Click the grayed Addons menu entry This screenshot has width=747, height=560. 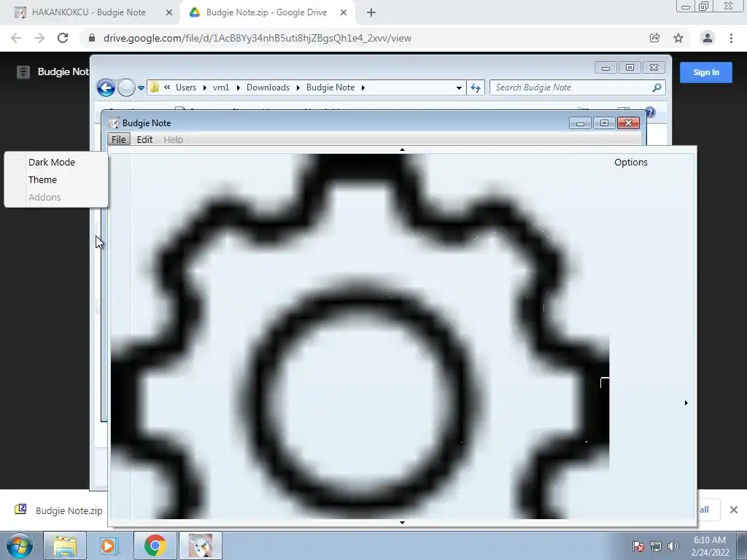44,197
